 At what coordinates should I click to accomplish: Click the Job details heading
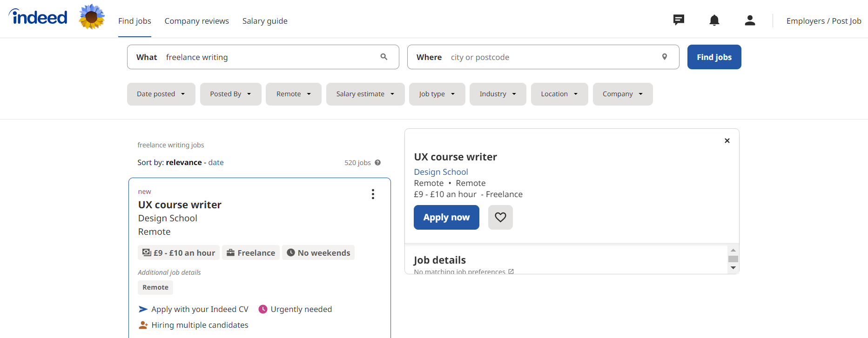(x=440, y=260)
